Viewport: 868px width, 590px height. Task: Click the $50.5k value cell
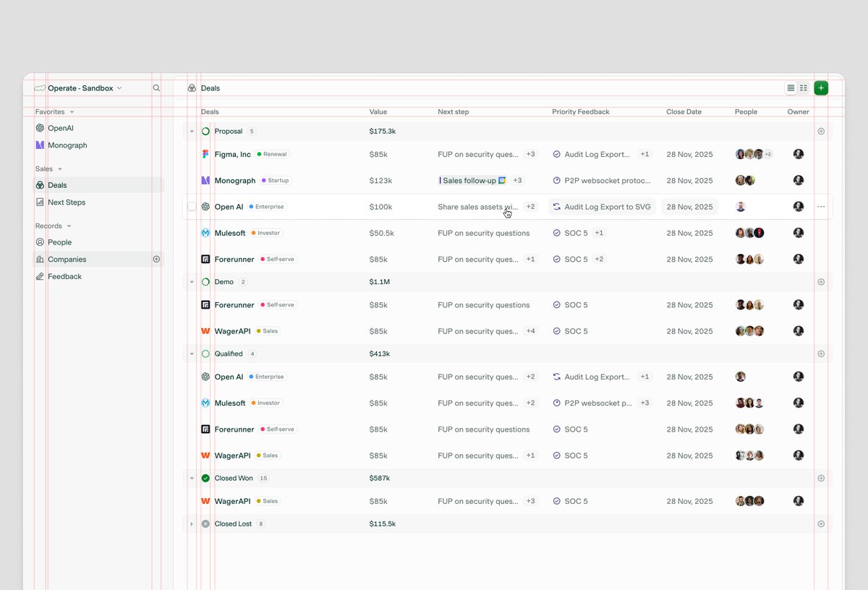[382, 234]
